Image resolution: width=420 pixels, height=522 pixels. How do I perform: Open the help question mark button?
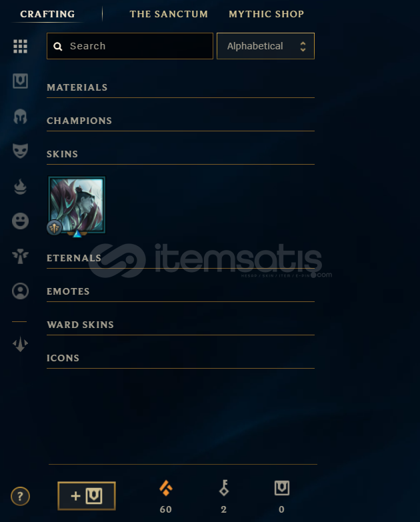point(20,497)
